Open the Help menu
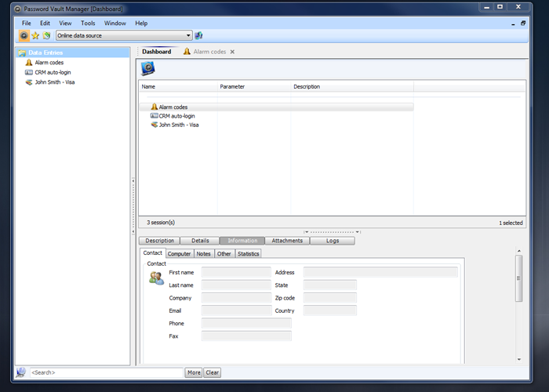The image size is (549, 392). pos(141,23)
